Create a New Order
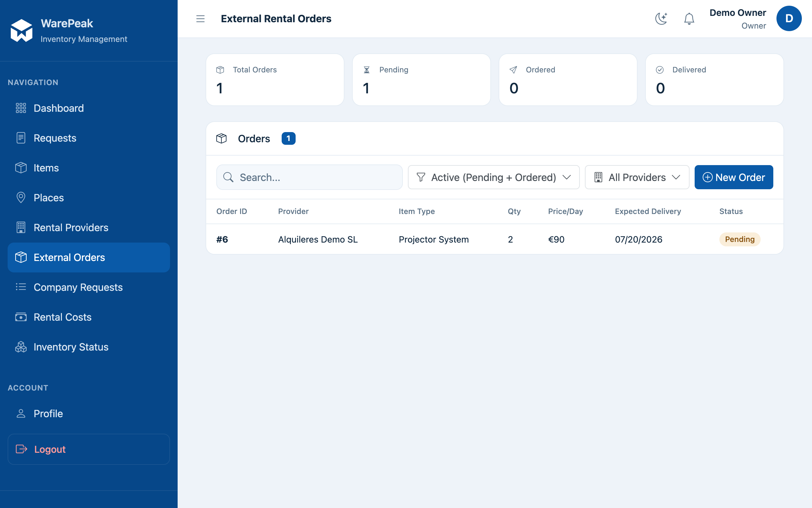The height and width of the screenshot is (508, 812). (733, 177)
